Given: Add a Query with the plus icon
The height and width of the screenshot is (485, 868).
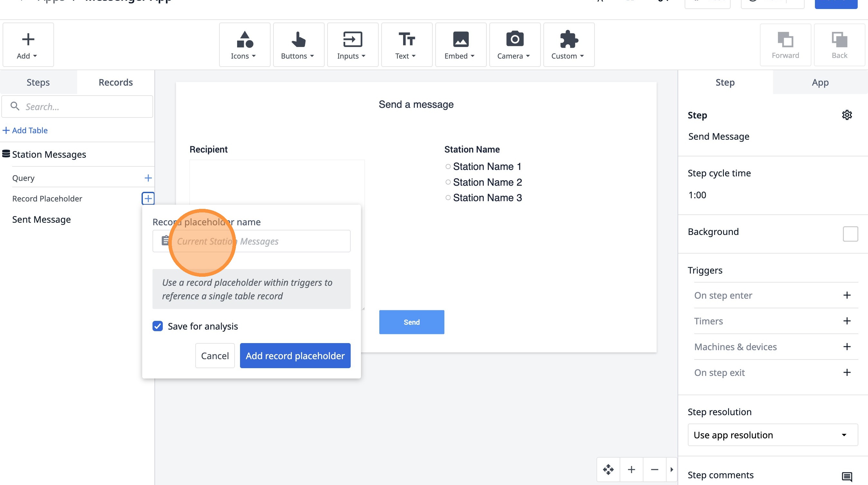Looking at the screenshot, I should pyautogui.click(x=148, y=178).
